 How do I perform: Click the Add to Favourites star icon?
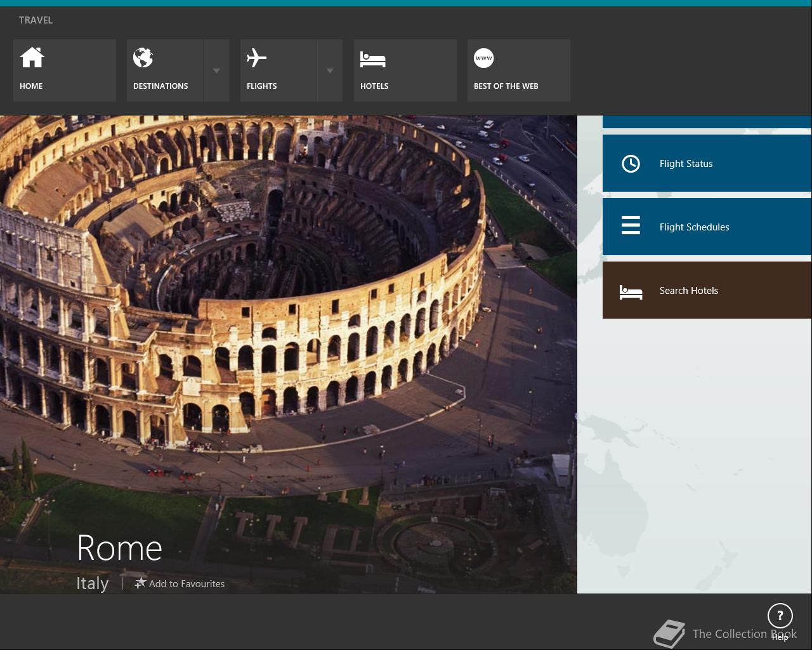point(140,583)
